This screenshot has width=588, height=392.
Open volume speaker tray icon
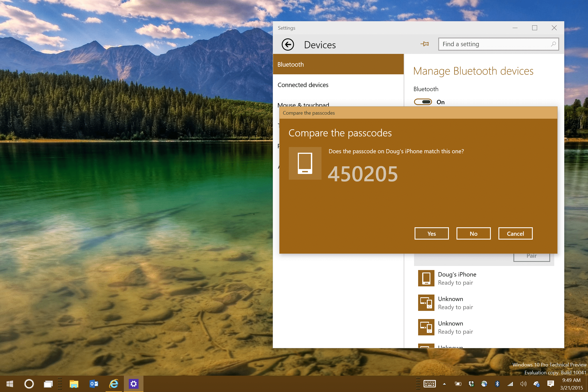[523, 384]
